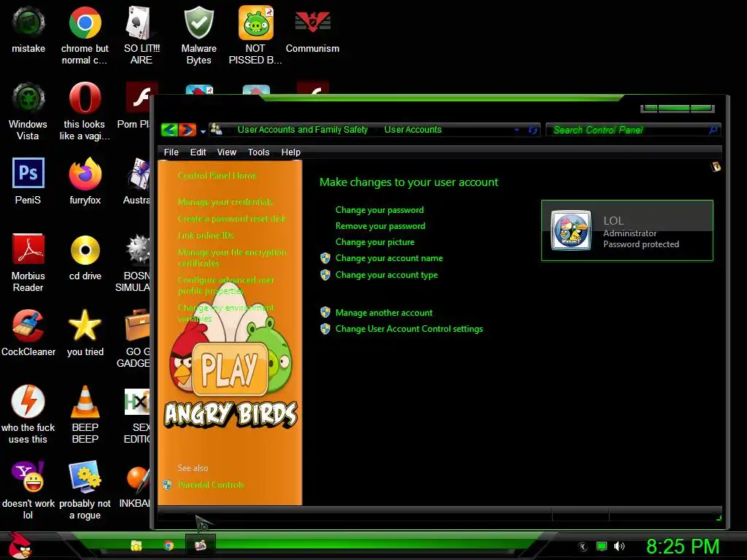The height and width of the screenshot is (560, 747).
Task: Go forward with the orange arrow
Action: click(x=187, y=130)
